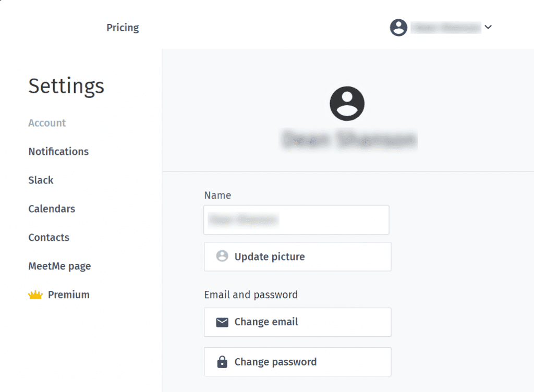This screenshot has width=534, height=392.
Task: Focus the Name input field
Action: tap(296, 220)
